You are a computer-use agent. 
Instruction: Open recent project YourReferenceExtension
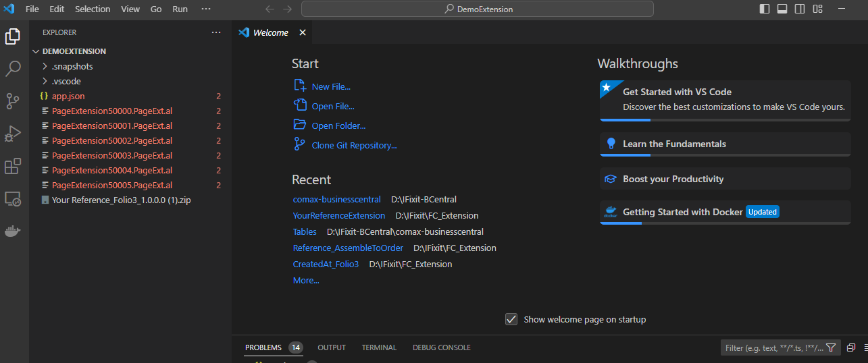click(x=339, y=216)
